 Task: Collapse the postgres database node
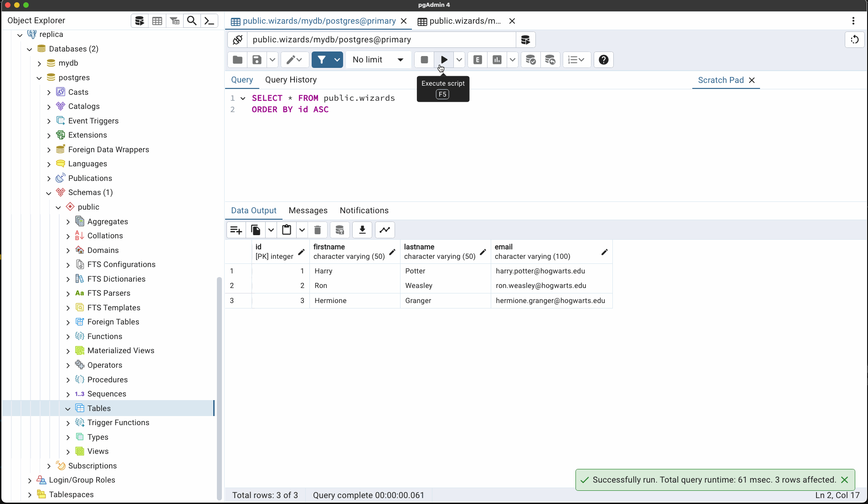pos(39,78)
